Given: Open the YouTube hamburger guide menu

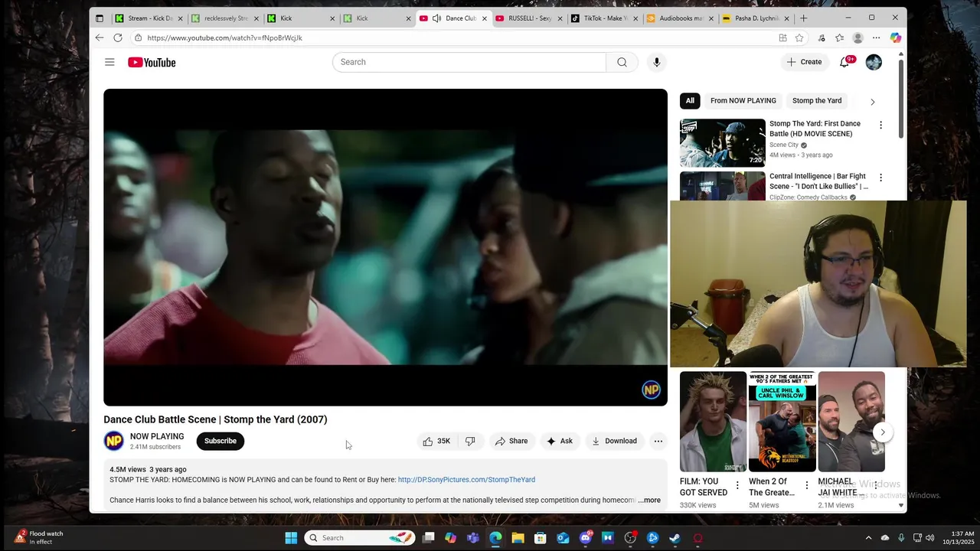Looking at the screenshot, I should click(109, 62).
